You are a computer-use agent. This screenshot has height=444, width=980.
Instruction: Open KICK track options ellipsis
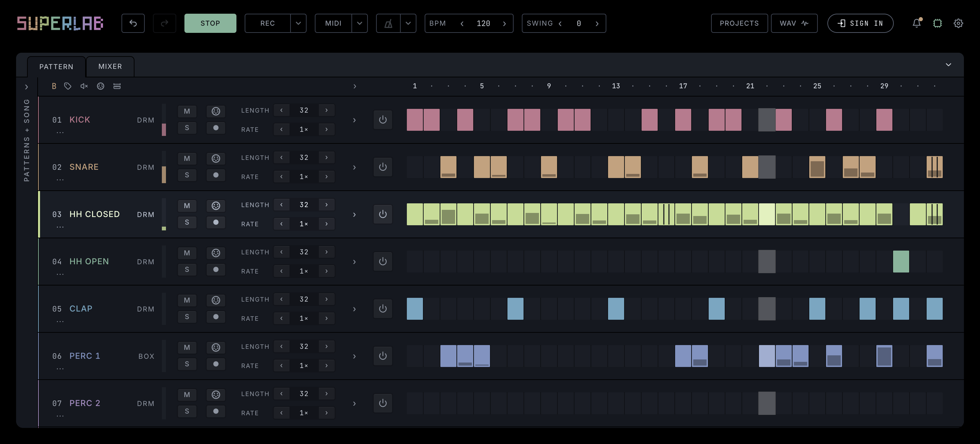60,132
